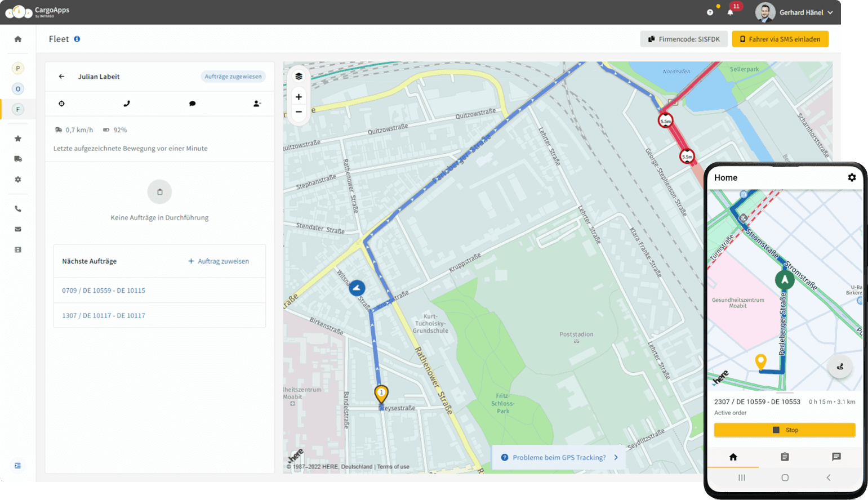The height and width of the screenshot is (500, 868).
Task: Click the locate driver crosshair icon
Action: pyautogui.click(x=61, y=104)
